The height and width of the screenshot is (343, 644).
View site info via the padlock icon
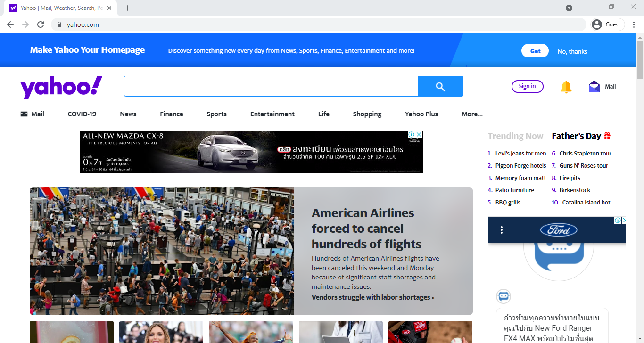pyautogui.click(x=59, y=24)
